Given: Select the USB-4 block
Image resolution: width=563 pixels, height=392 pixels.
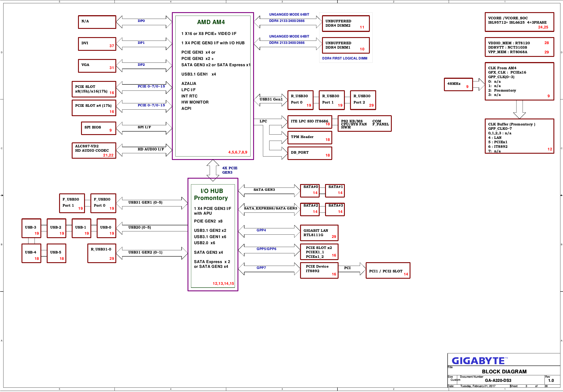Looking at the screenshot, I should pyautogui.click(x=31, y=253).
